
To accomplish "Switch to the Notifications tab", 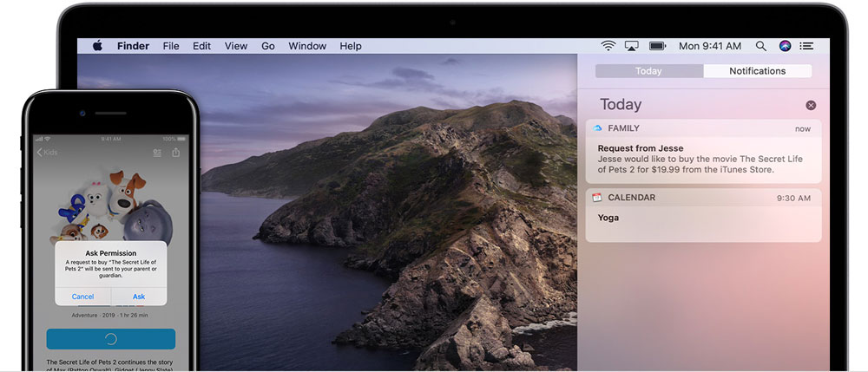I will (757, 71).
